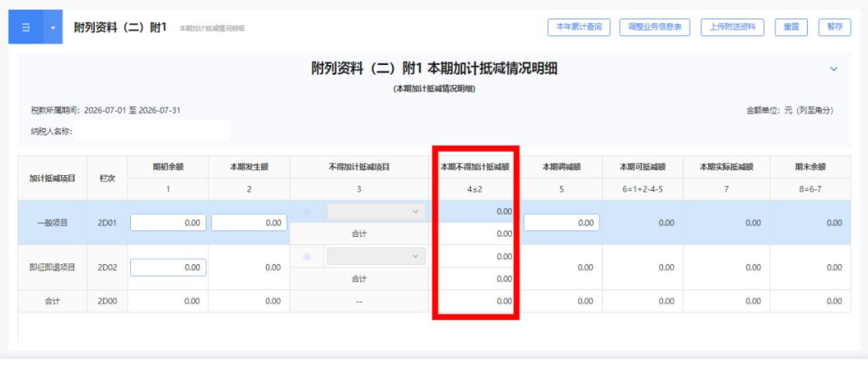Focus 本期调减额 input for 一般项目

pyautogui.click(x=561, y=223)
